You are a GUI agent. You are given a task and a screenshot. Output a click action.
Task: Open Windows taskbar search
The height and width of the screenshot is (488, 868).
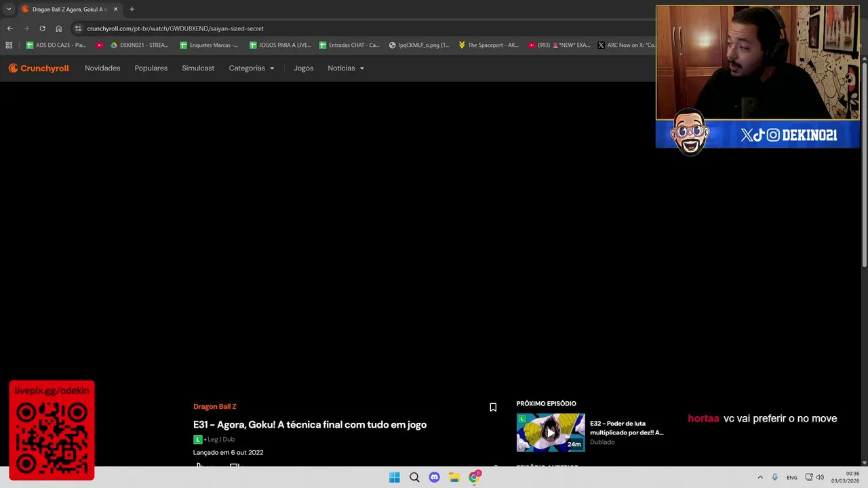[x=414, y=477]
